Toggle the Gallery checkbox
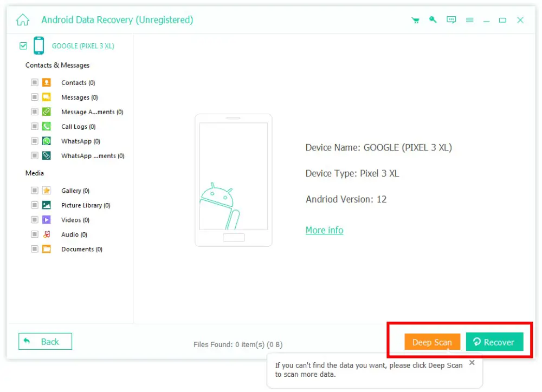Viewport: 542px width, 392px height. [34, 190]
